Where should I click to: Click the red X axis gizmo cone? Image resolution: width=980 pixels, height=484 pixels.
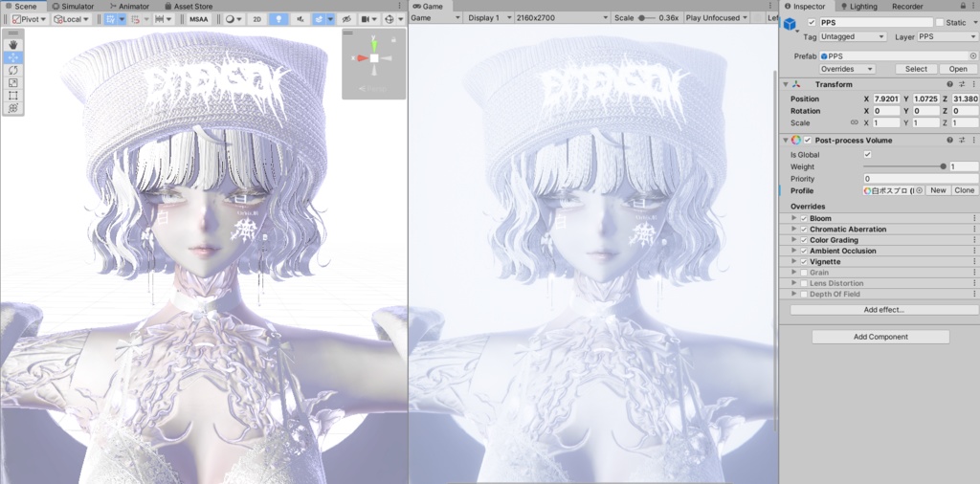tap(361, 58)
